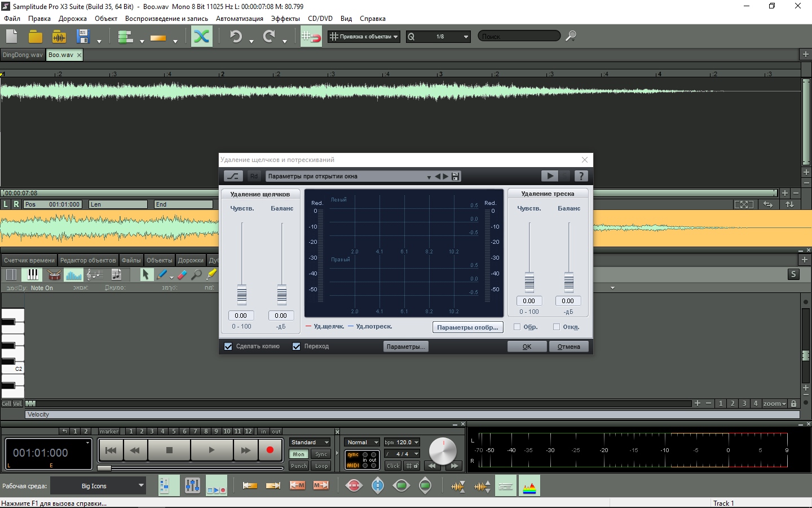This screenshot has height=508, width=812.
Task: Select the blue pencil draw tool
Action: pyautogui.click(x=162, y=275)
